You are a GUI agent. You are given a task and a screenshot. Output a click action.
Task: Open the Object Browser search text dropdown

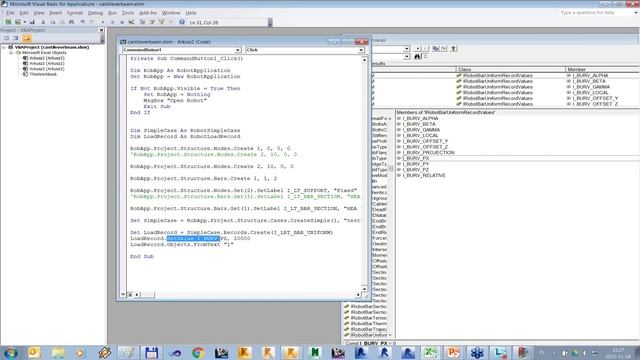pyautogui.click(x=407, y=56)
